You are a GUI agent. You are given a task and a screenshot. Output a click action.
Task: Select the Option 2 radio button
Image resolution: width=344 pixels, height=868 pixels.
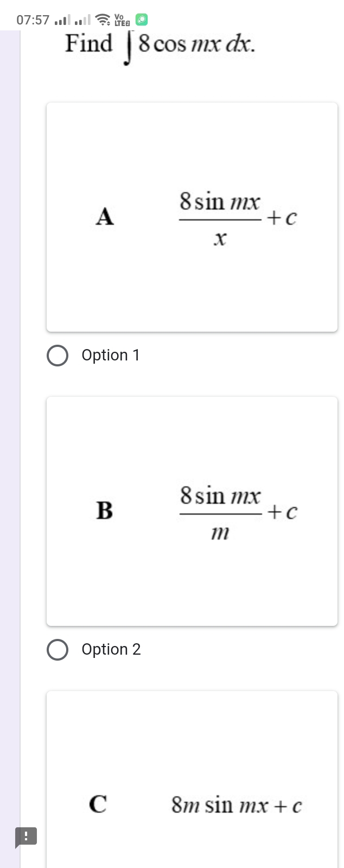pos(58,650)
